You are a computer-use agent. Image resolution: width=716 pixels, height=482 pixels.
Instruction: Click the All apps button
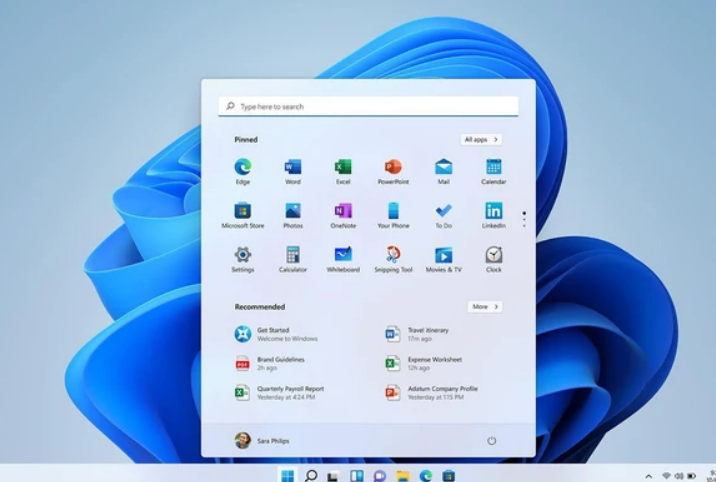(x=481, y=140)
